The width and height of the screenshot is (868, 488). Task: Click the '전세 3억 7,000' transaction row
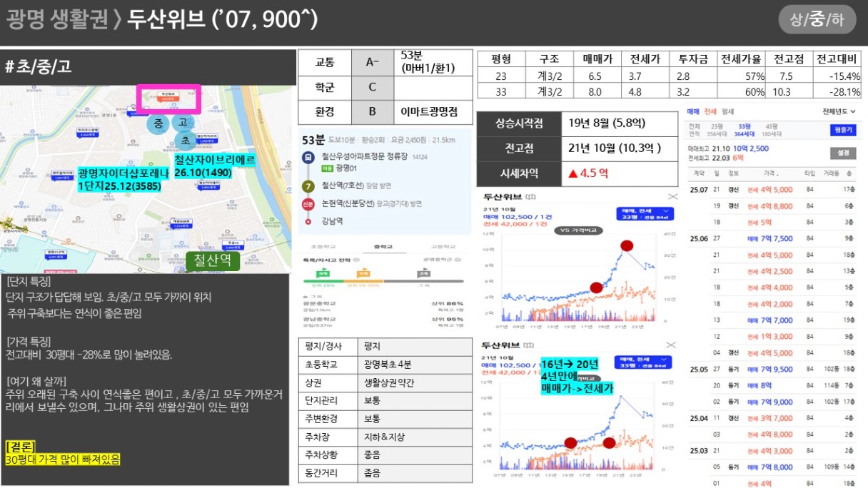[773, 418]
